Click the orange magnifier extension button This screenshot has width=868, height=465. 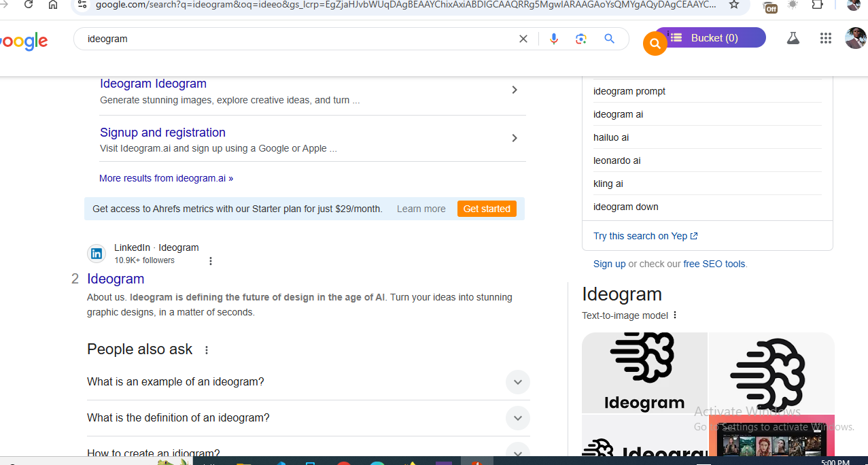[x=655, y=44]
